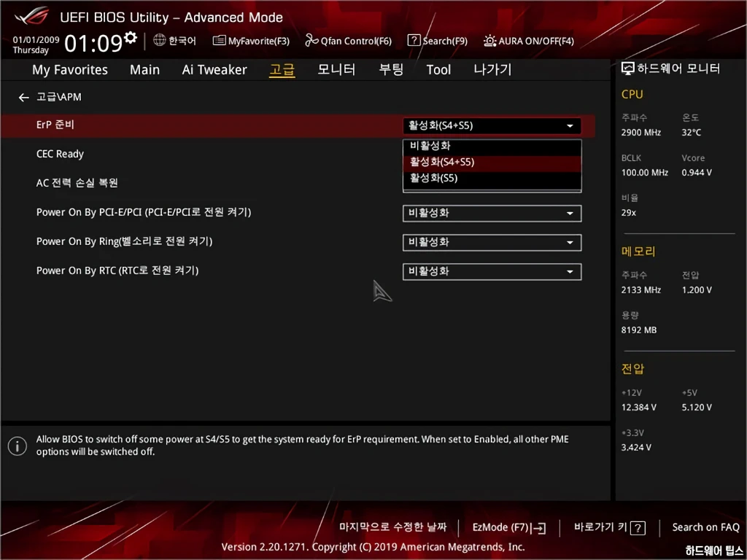The height and width of the screenshot is (560, 747).
Task: Click the 100.00 MHz BCLK value
Action: tap(645, 172)
